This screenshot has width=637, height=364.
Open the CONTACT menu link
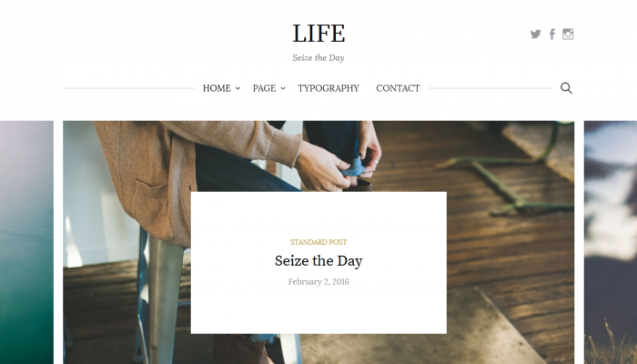coord(398,88)
